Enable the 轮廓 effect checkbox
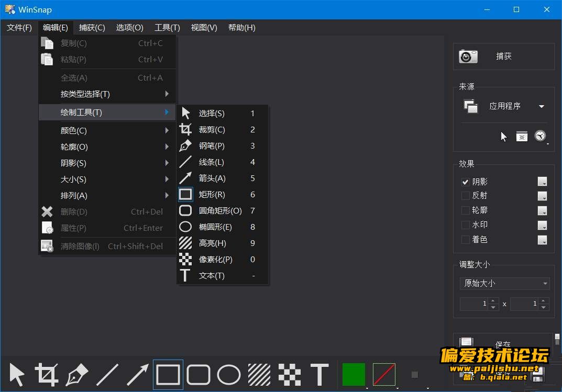Screen dimensions: 562x392 tap(465, 210)
